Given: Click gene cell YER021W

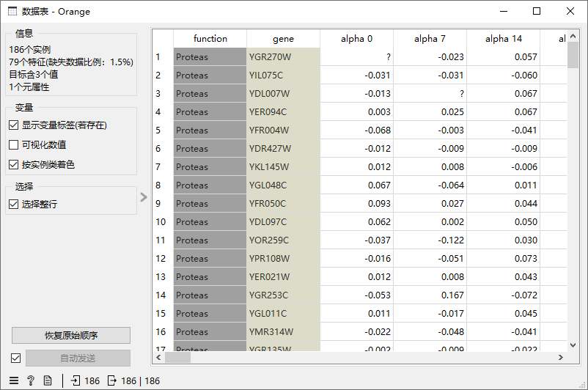Looking at the screenshot, I should 283,277.
